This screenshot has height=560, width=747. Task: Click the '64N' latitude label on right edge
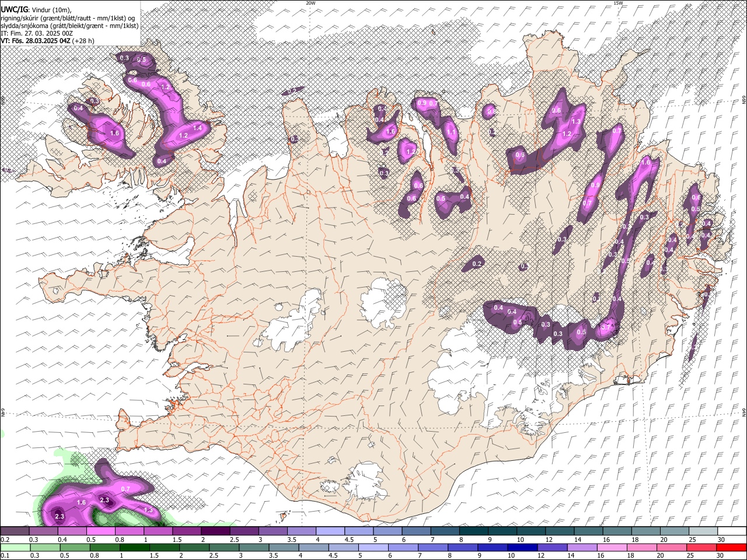[744, 412]
